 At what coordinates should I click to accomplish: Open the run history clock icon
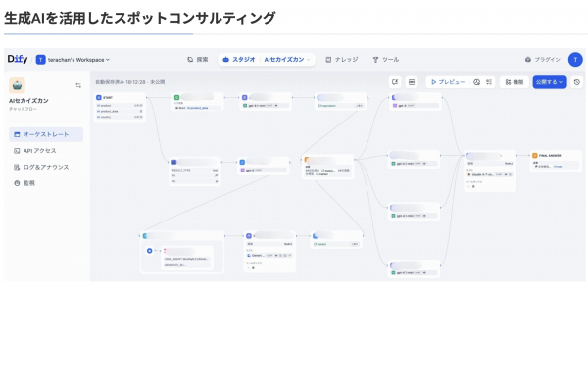(577, 82)
